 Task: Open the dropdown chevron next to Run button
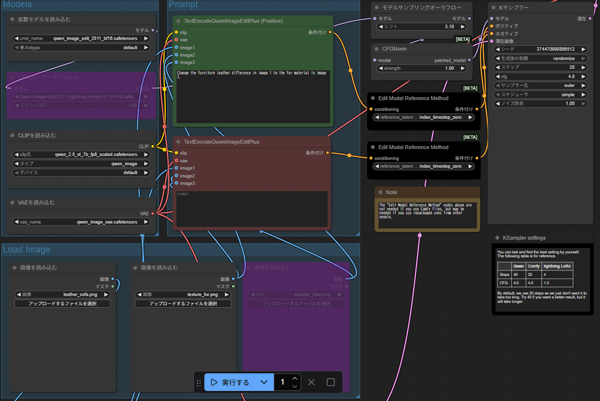click(x=264, y=382)
